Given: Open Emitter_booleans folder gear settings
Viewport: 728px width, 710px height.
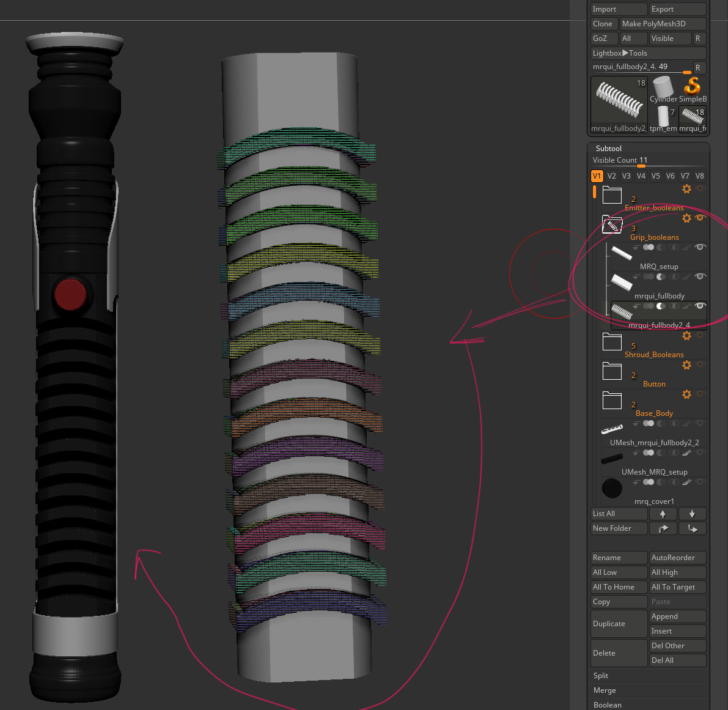Looking at the screenshot, I should point(686,189).
